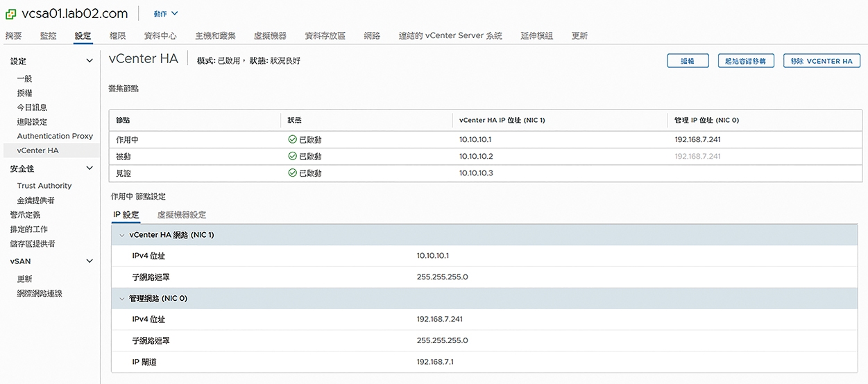Click the 10.10.10.3 cell

pyautogui.click(x=476, y=173)
